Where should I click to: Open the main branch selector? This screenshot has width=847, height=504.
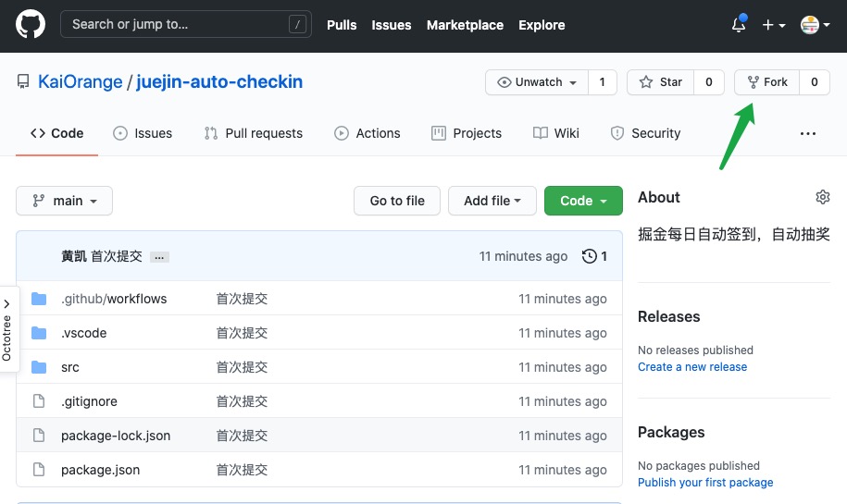coord(64,201)
